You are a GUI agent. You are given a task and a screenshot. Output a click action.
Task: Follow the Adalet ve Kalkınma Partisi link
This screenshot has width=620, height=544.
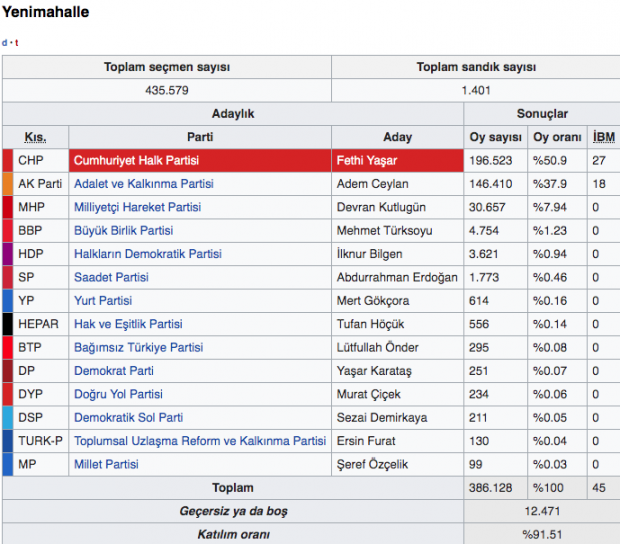tap(143, 184)
